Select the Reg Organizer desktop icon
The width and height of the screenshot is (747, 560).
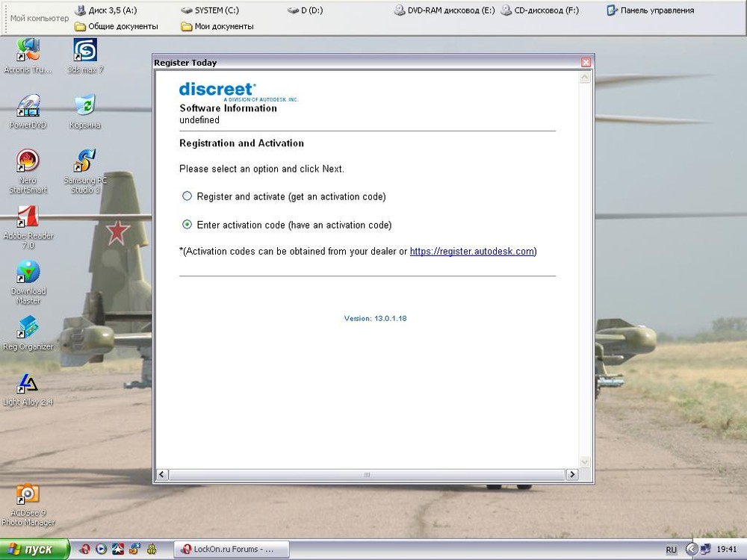[28, 333]
